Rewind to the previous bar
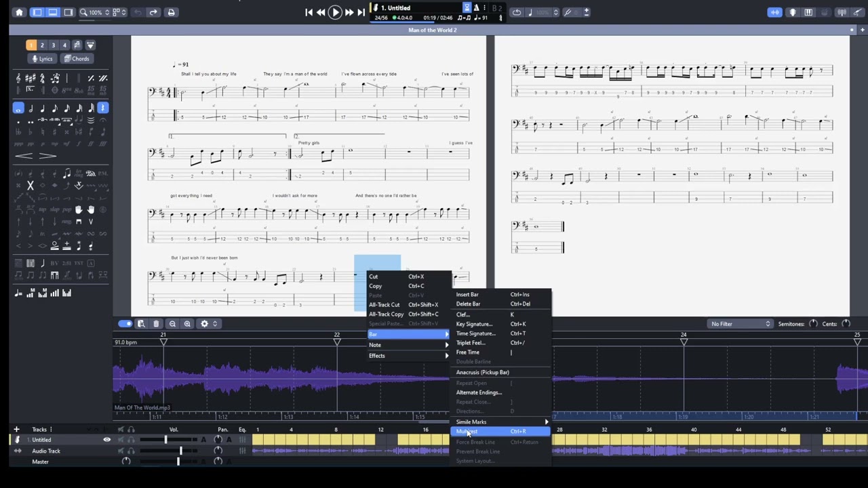The width and height of the screenshot is (868, 488). 321,12
